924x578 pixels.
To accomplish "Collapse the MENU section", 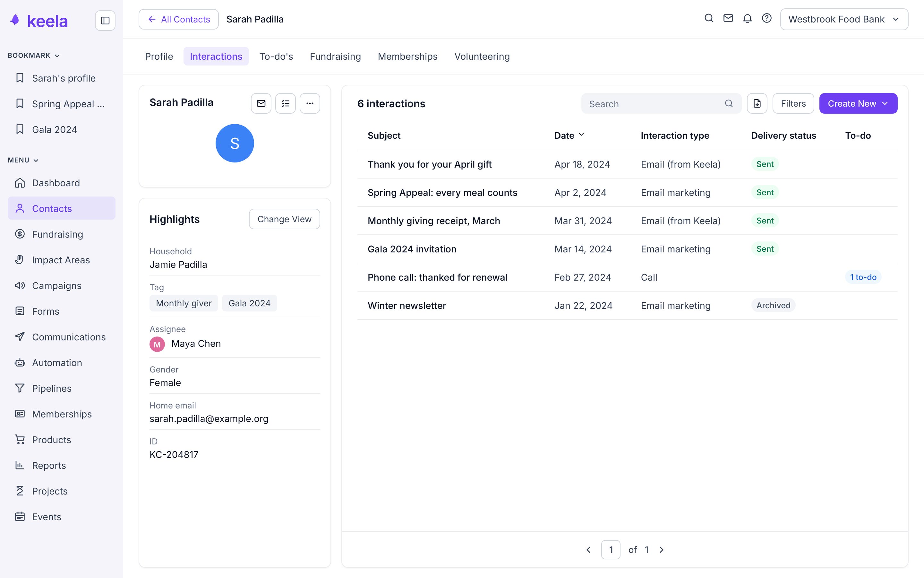I will (23, 160).
